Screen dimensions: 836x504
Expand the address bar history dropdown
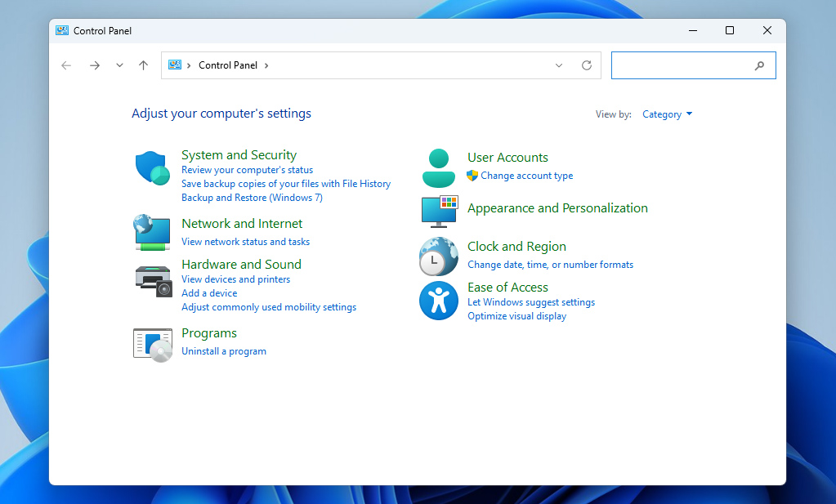coord(559,65)
